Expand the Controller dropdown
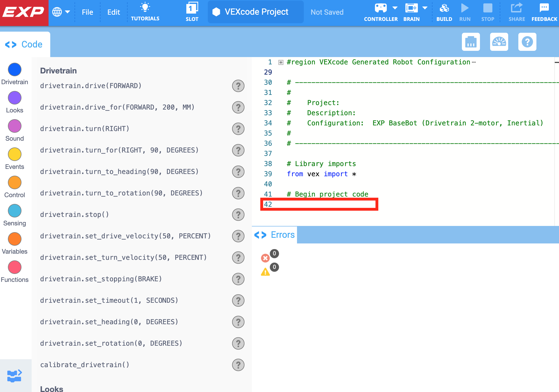 pyautogui.click(x=395, y=8)
